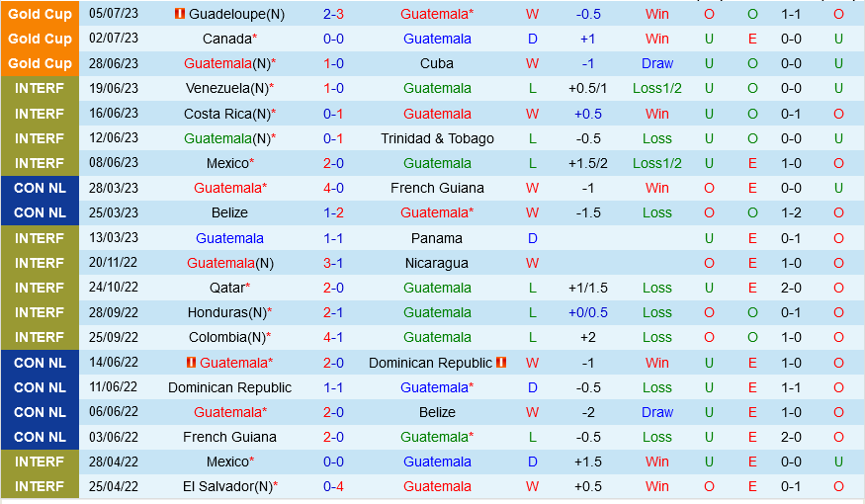Screen dimensions: 865x504
Task: Click the 4-0 score against French Guiana
Action: click(333, 188)
